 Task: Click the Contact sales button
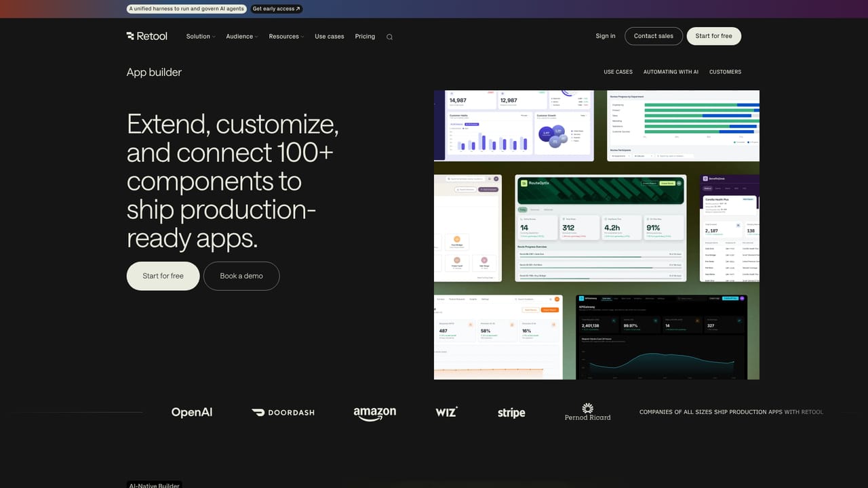[x=654, y=36]
